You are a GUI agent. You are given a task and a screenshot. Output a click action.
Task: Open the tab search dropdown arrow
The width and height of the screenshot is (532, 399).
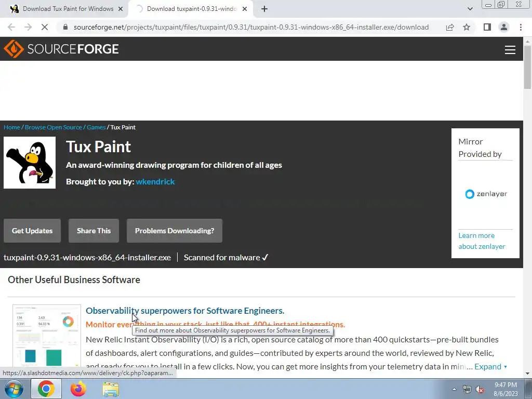470,9
